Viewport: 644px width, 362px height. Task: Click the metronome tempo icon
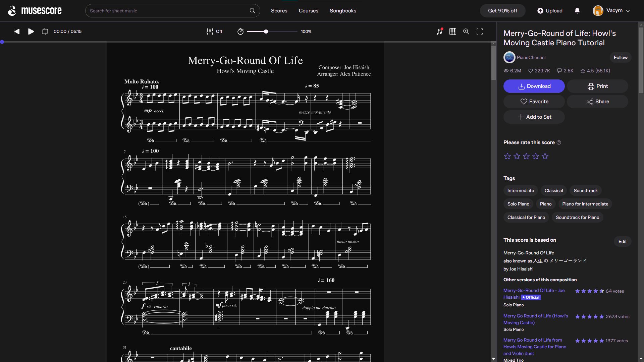[x=240, y=32]
